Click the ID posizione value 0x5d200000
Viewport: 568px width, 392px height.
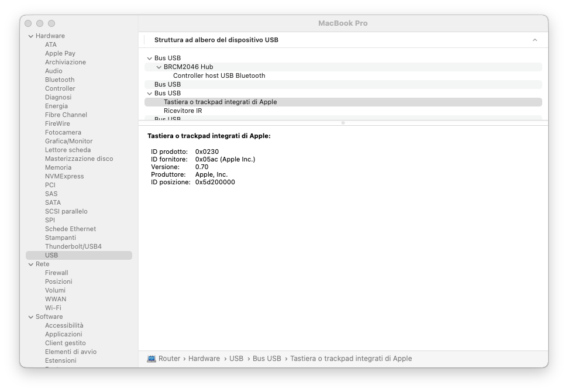click(215, 182)
